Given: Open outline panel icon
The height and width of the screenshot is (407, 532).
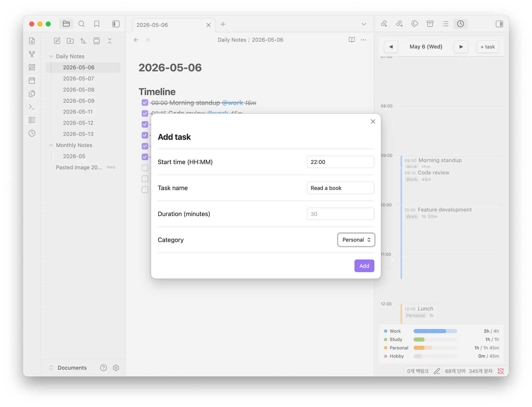Looking at the screenshot, I should [x=445, y=24].
